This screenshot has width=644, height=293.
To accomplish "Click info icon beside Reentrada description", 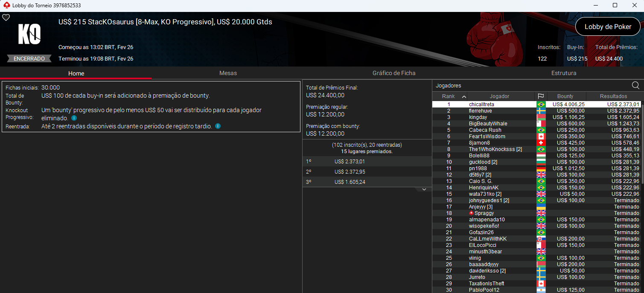I will tap(218, 126).
